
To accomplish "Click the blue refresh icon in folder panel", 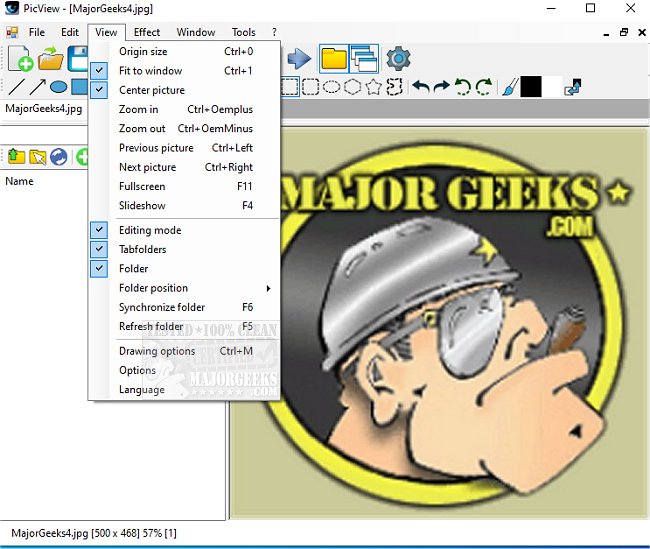I will 58,156.
